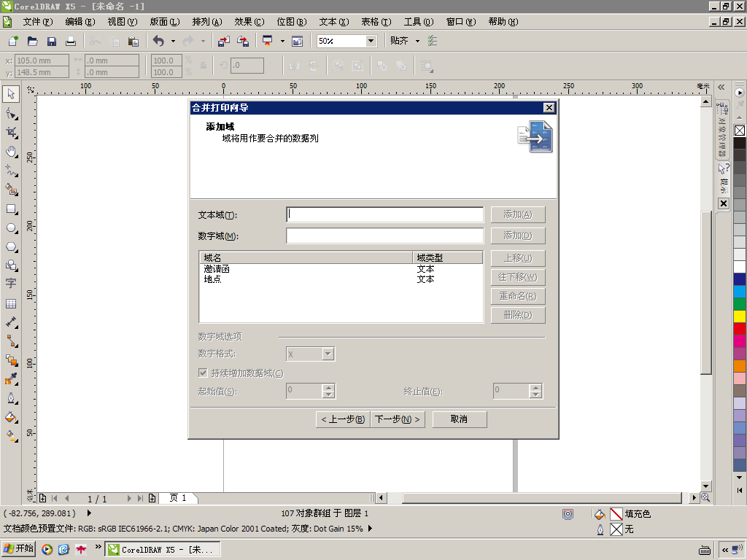This screenshot has height=560, width=747.
Task: Pick the yellow color swatch
Action: 740,316
